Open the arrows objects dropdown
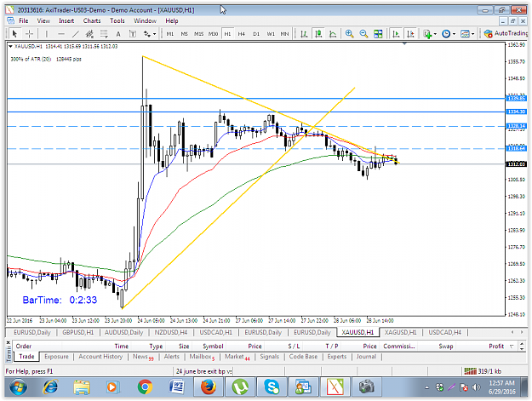This screenshot has width=532, height=401. click(x=150, y=33)
